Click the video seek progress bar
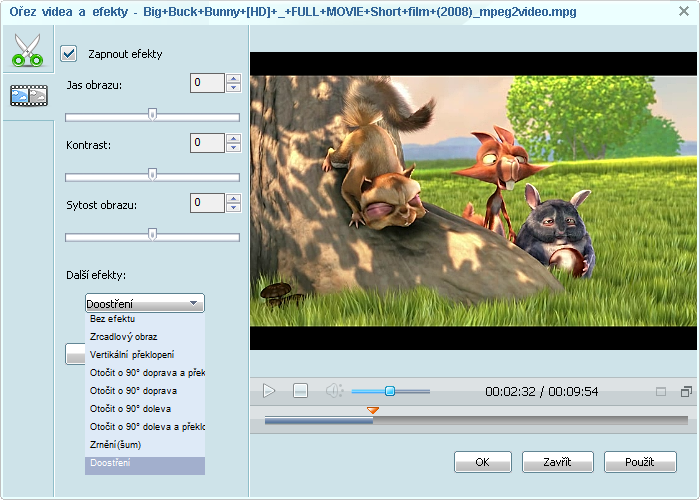This screenshot has height=500, width=700. [x=476, y=420]
